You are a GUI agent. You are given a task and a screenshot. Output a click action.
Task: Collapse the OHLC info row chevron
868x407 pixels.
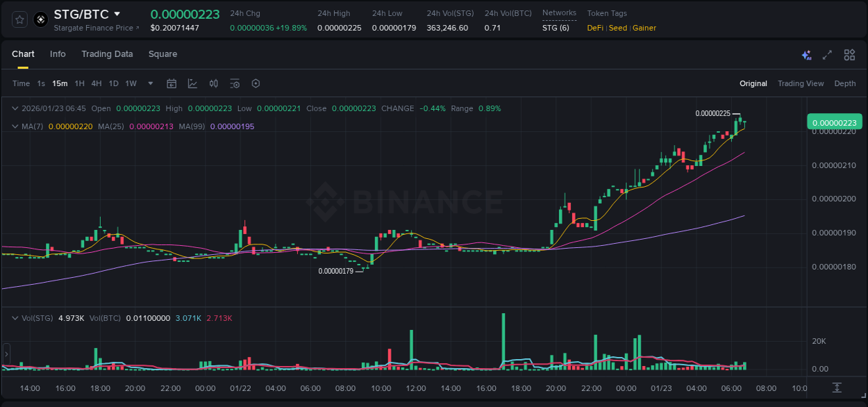pos(15,108)
